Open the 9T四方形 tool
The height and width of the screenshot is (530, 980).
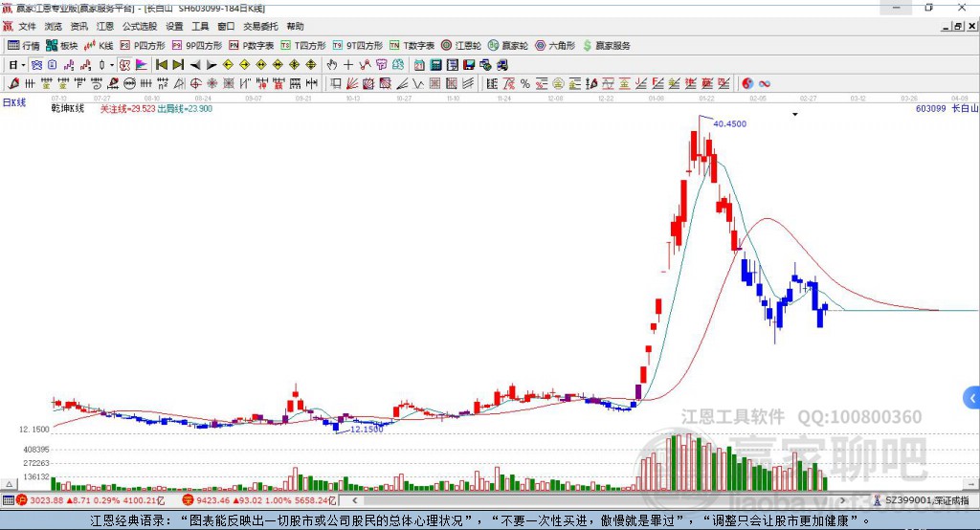click(x=358, y=46)
